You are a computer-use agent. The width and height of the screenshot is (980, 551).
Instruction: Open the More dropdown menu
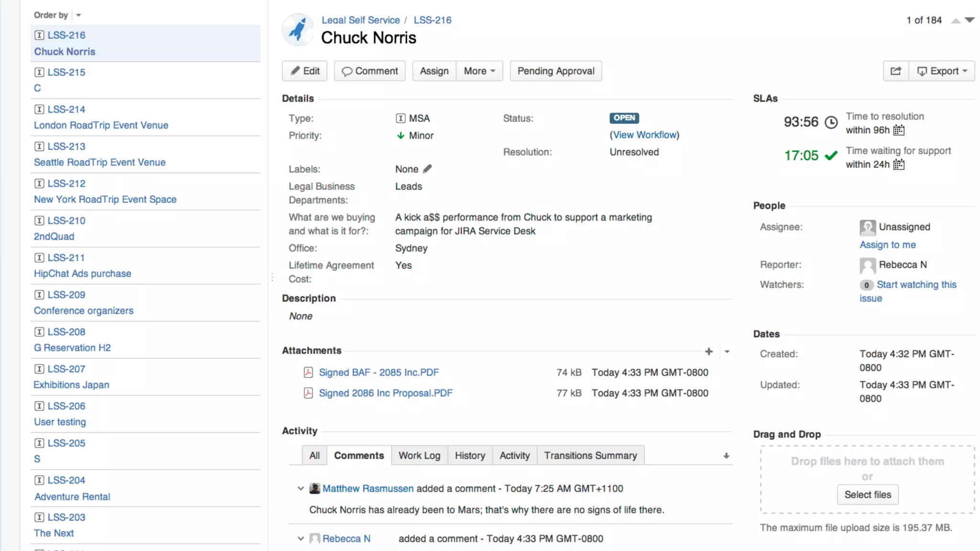479,71
